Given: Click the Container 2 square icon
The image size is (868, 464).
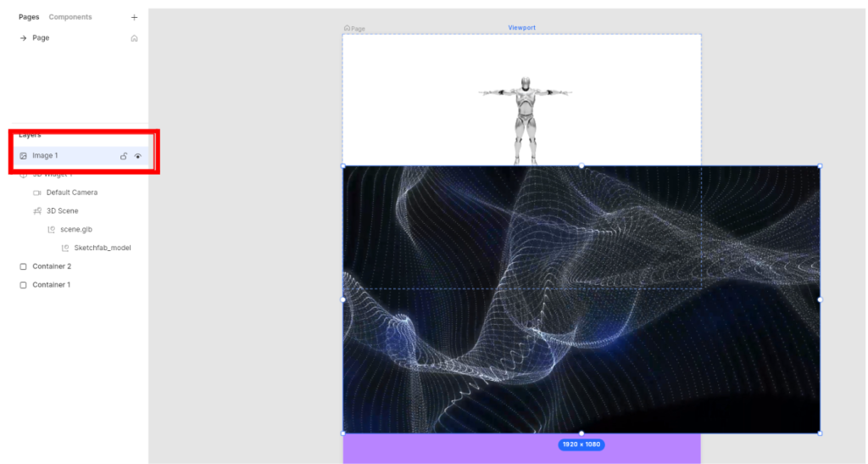Looking at the screenshot, I should pyautogui.click(x=23, y=266).
